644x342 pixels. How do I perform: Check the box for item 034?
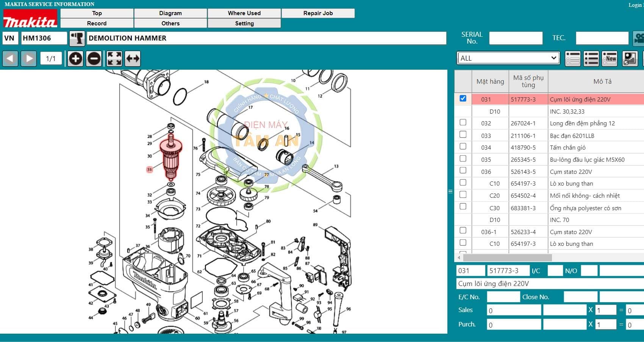click(463, 147)
